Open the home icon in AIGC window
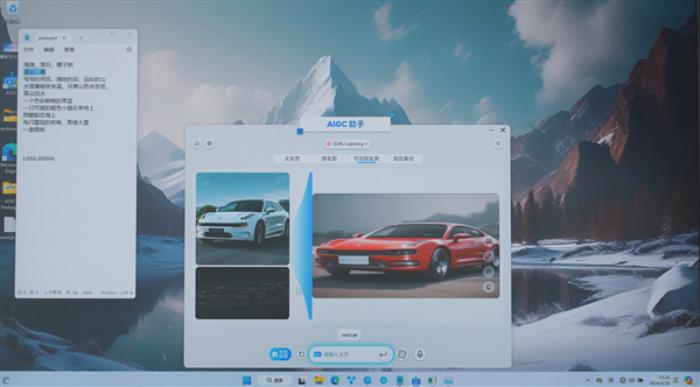This screenshot has width=700, height=387. point(197,143)
